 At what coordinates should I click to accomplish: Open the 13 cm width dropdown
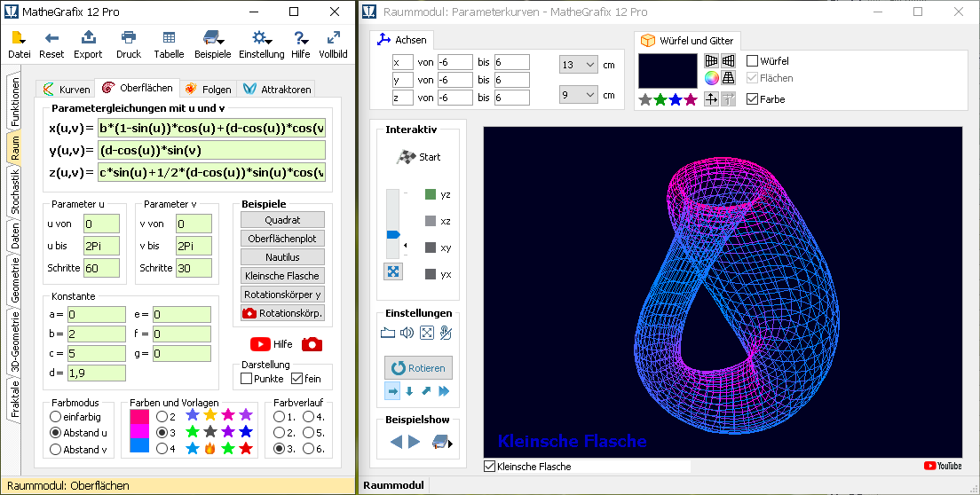point(578,65)
